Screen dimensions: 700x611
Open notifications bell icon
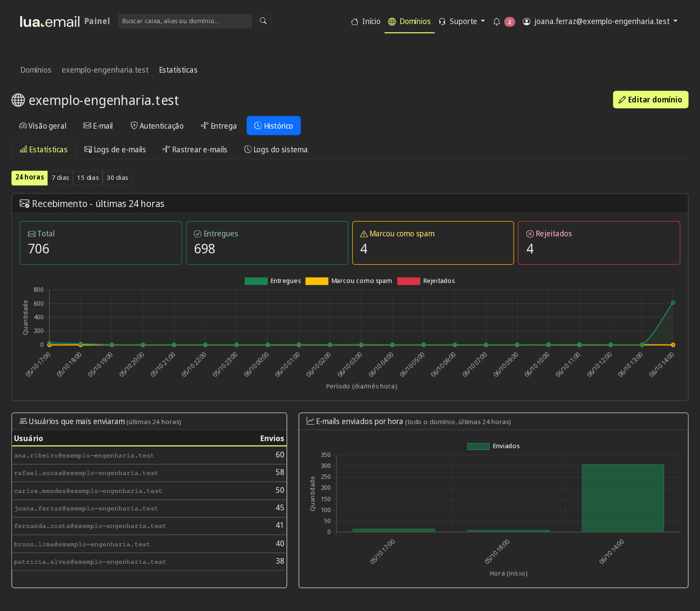tap(497, 22)
